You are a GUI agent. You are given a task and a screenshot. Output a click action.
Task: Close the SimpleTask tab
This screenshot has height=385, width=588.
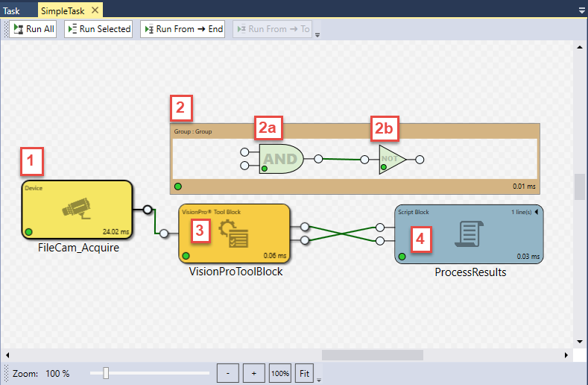pos(94,10)
